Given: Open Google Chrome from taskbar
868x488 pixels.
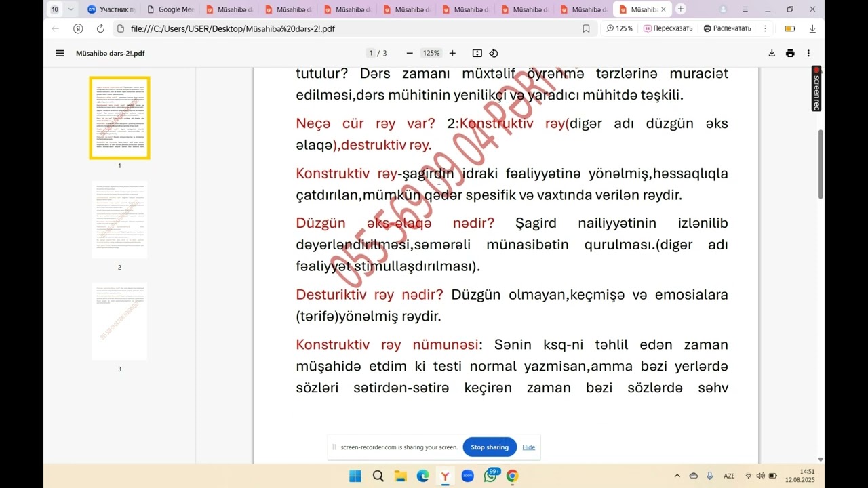Looking at the screenshot, I should [512, 476].
